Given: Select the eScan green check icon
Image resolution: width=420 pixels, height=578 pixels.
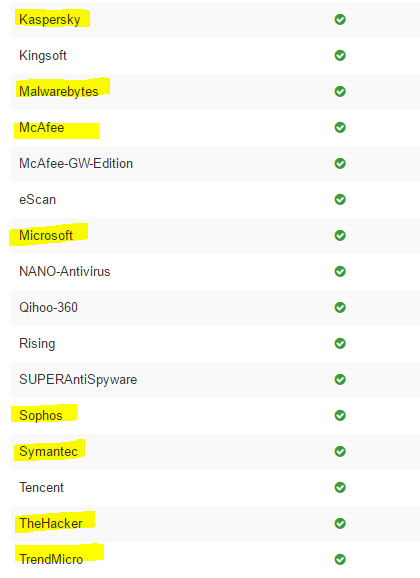Looking at the screenshot, I should pos(340,199).
